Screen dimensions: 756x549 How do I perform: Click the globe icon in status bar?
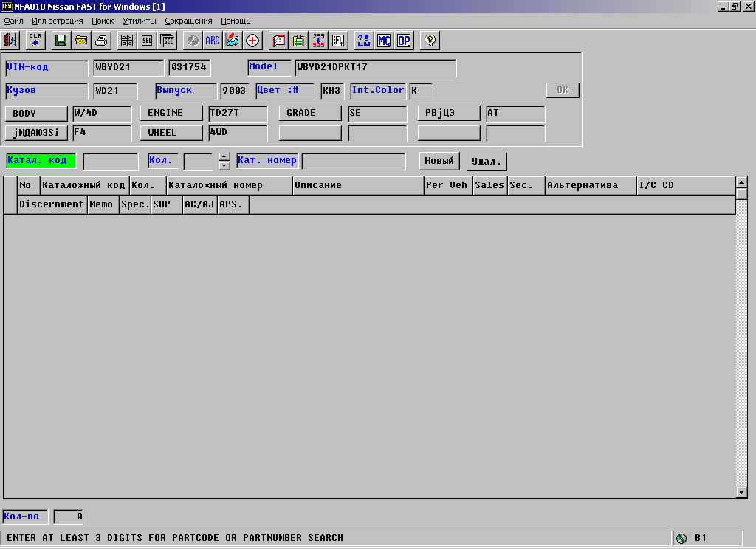(x=681, y=539)
